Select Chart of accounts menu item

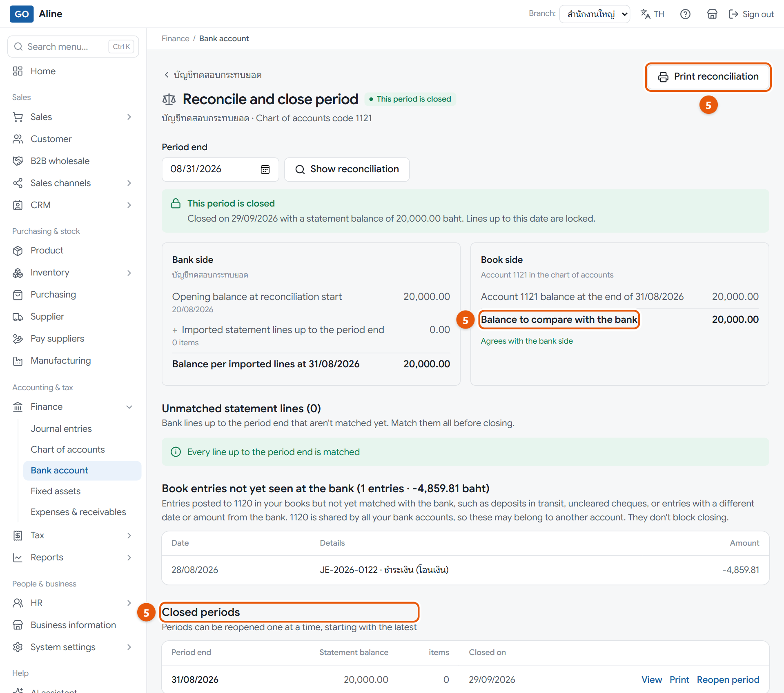68,449
